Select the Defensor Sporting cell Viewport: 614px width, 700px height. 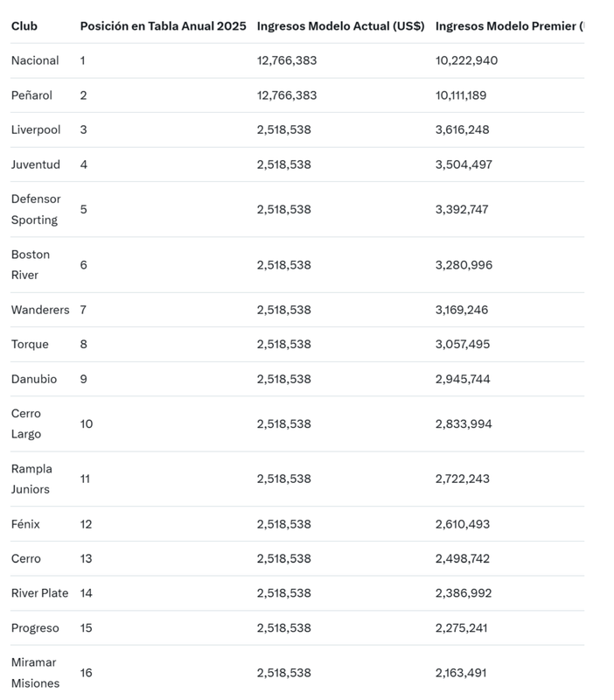[x=36, y=209]
